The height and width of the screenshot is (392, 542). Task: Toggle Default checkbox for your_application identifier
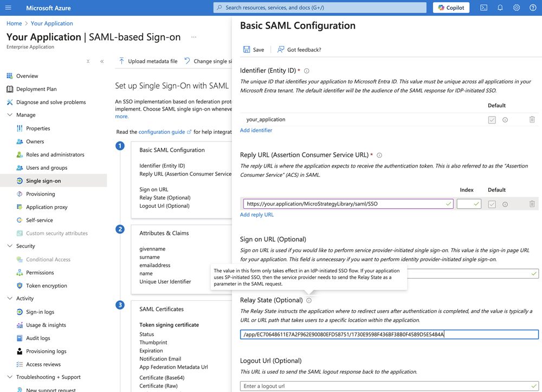pyautogui.click(x=492, y=120)
